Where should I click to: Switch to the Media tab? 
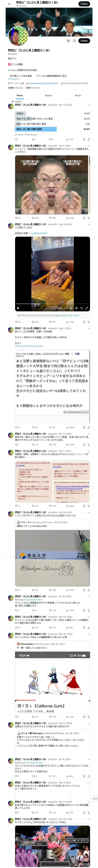(x=78, y=95)
